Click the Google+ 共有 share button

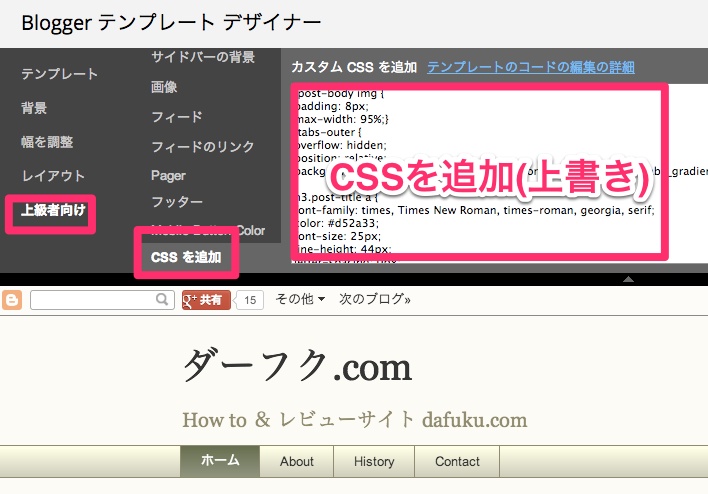click(206, 300)
